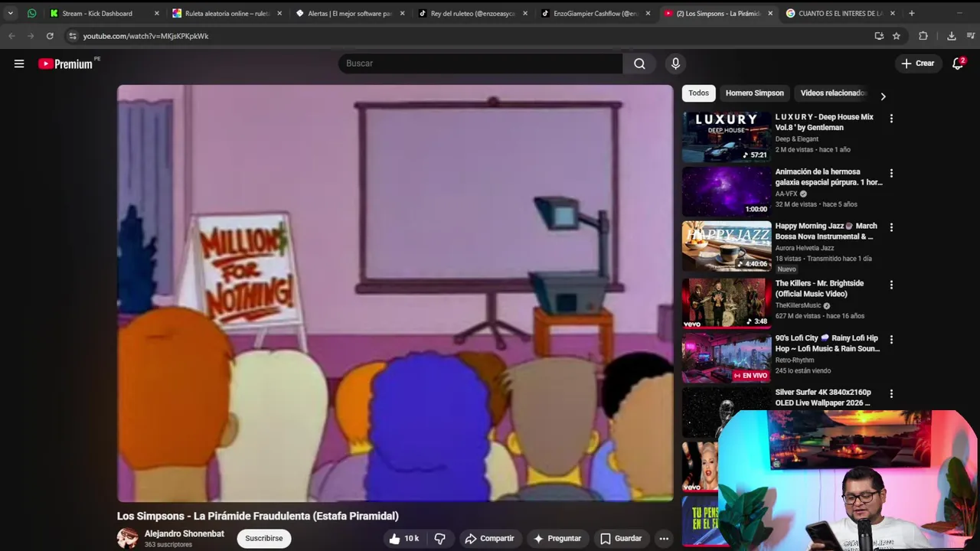This screenshot has width=980, height=551.
Task: Dislike the video with thumbs down
Action: (x=439, y=539)
